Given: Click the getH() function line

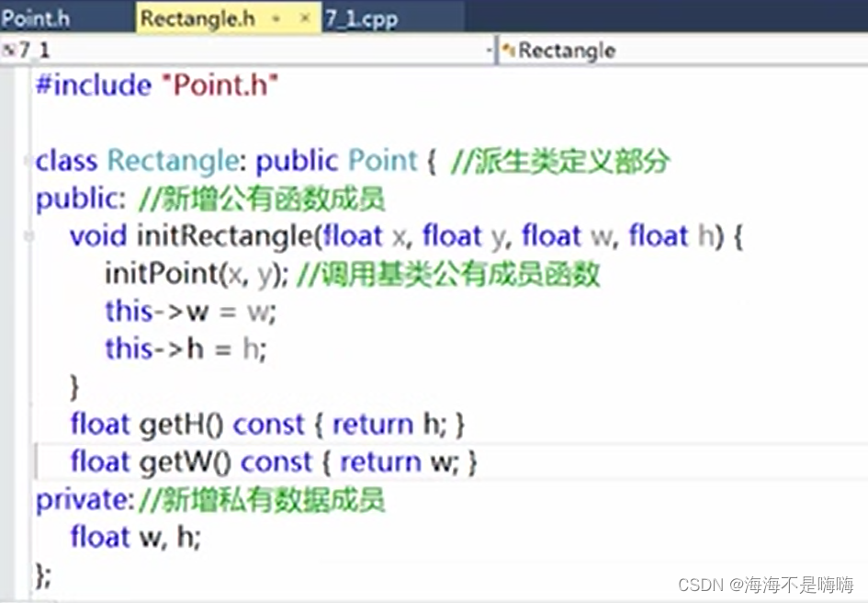Looking at the screenshot, I should [267, 425].
